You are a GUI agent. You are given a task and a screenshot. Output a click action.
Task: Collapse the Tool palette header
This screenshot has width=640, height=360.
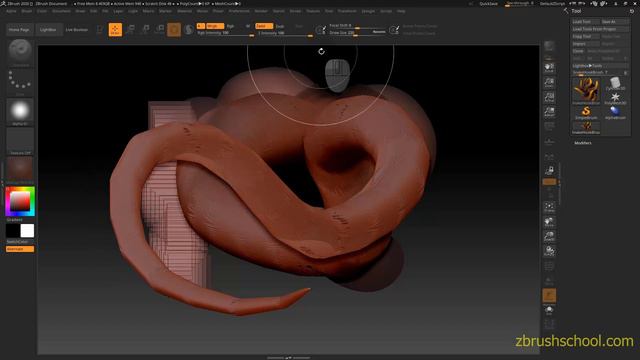click(576, 11)
